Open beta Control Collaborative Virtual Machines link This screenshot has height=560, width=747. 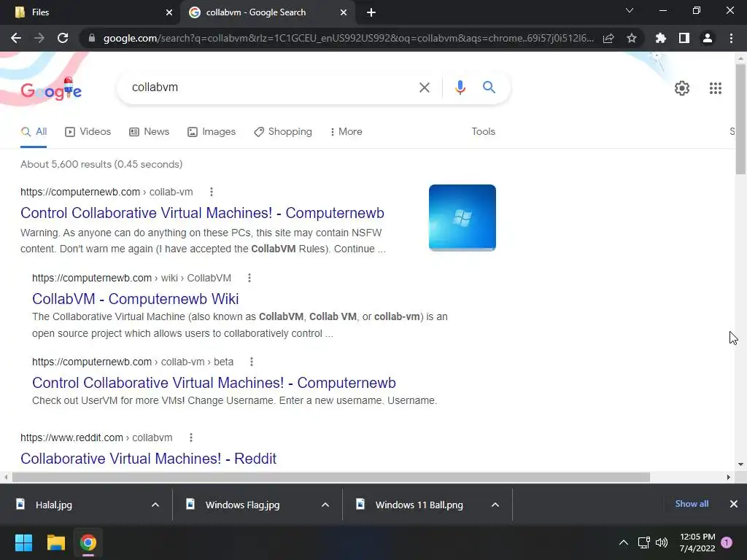[x=214, y=383]
